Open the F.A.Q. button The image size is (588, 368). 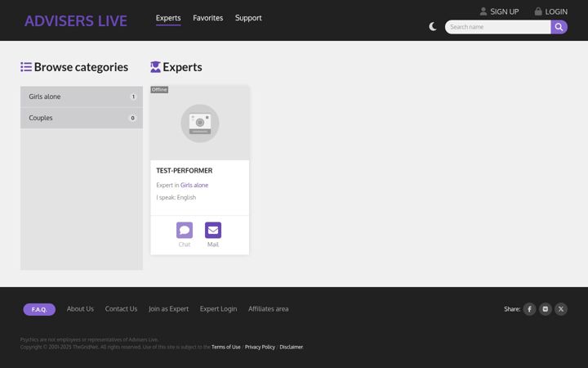[39, 309]
